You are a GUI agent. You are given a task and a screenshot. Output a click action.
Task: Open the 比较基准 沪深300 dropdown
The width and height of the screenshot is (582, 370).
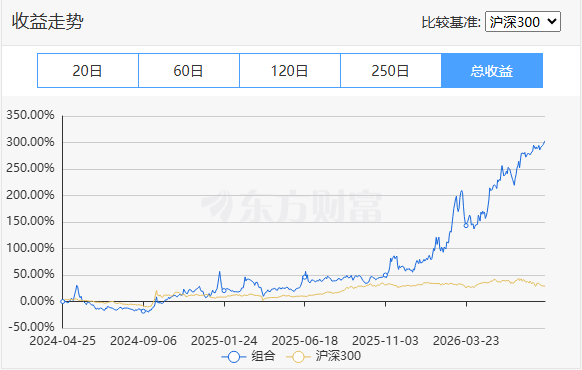pyautogui.click(x=523, y=22)
